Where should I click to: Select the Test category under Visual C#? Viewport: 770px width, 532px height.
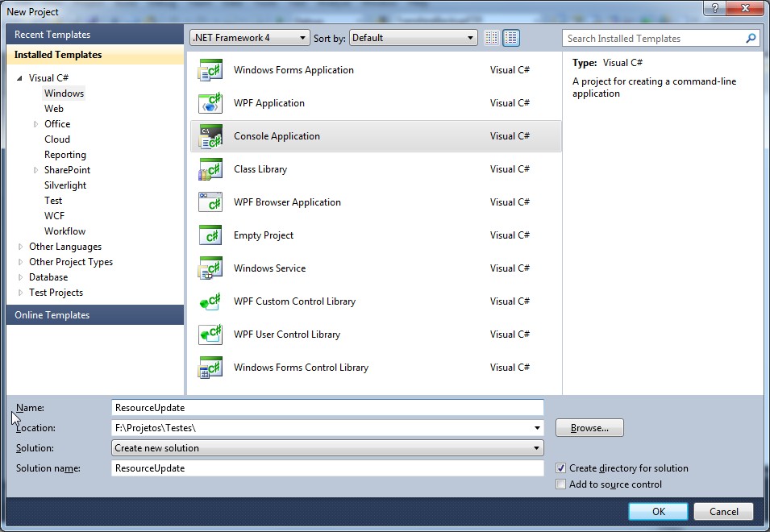click(x=53, y=201)
